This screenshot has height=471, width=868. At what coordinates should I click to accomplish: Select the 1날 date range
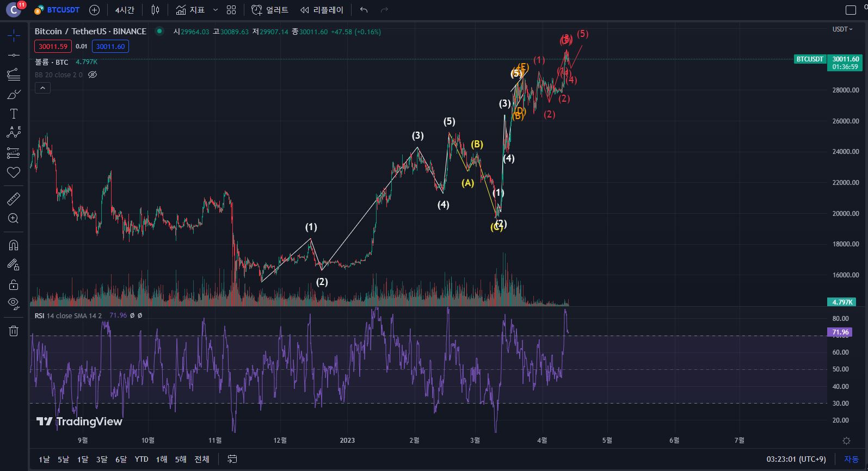[44, 460]
